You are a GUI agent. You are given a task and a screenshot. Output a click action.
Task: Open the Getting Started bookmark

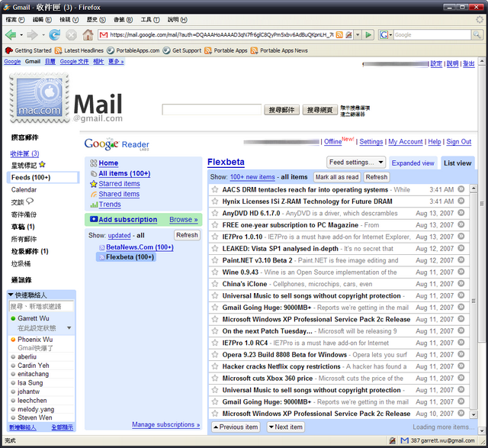(x=28, y=50)
